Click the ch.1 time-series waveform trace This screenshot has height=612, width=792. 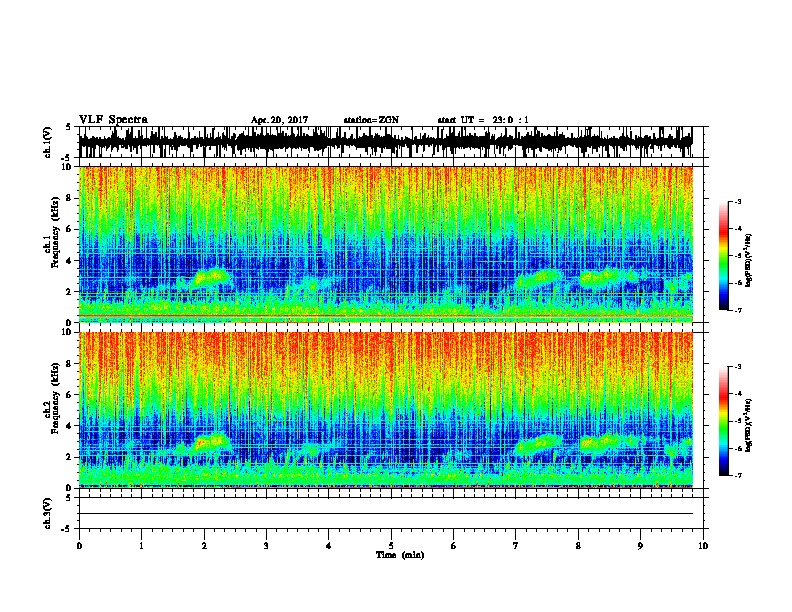click(386, 142)
